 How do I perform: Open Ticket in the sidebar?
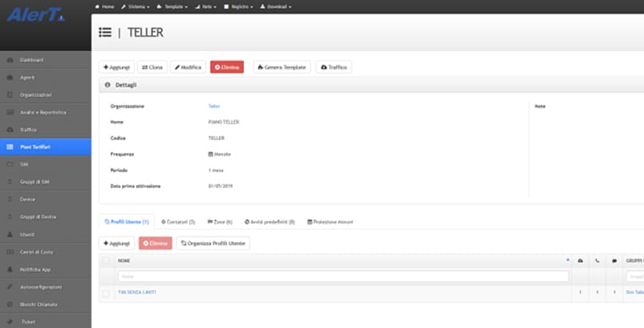(45, 322)
